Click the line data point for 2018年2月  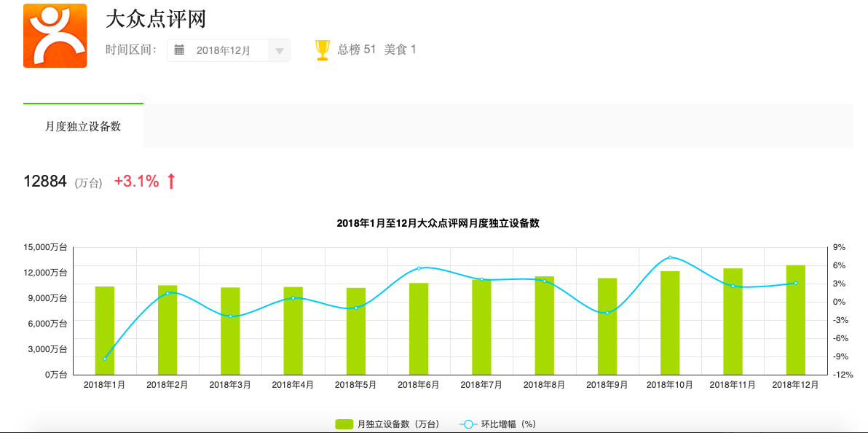[x=167, y=293]
